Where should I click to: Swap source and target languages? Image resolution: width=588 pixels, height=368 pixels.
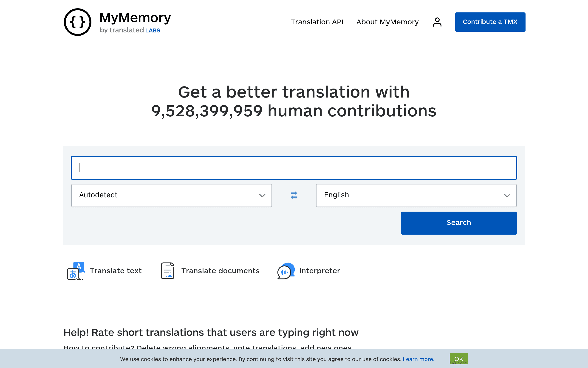pyautogui.click(x=294, y=195)
